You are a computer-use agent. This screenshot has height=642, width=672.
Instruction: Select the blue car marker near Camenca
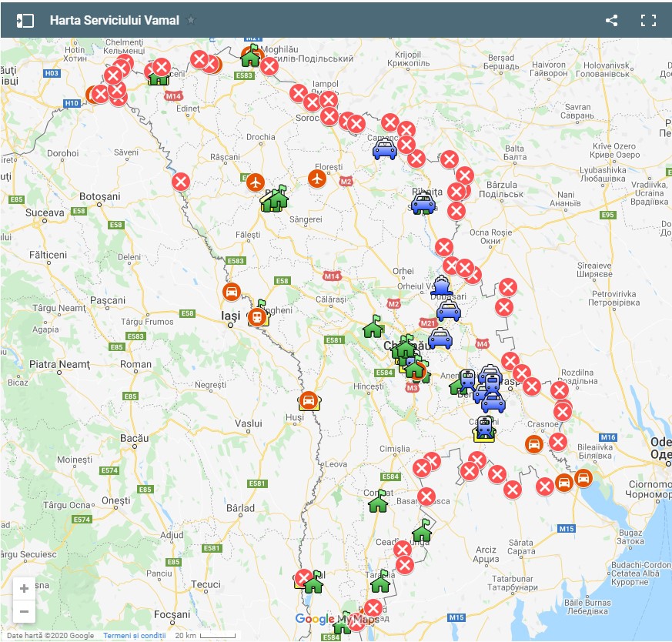(x=384, y=149)
